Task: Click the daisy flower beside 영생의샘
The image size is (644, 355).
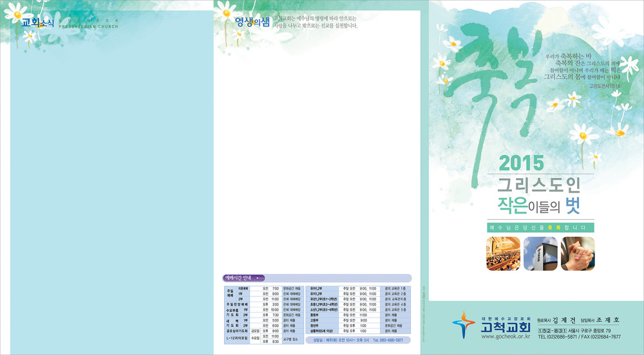Action: [x=226, y=11]
